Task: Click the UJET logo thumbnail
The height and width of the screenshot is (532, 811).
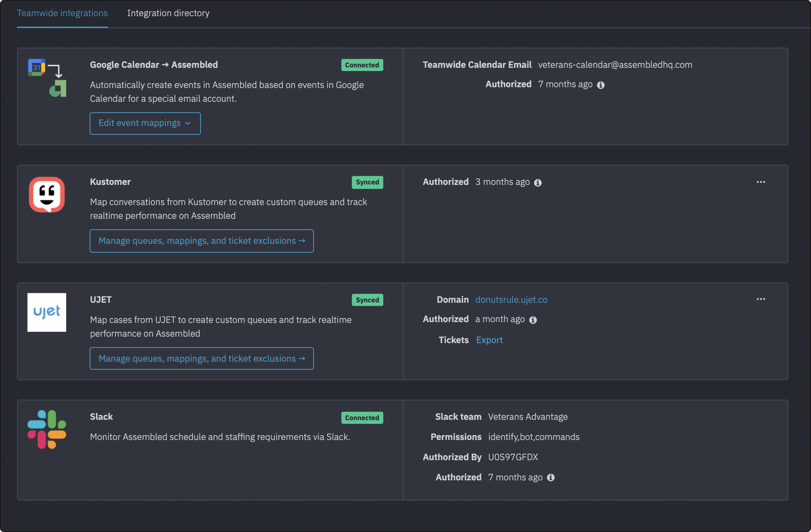Action: pyautogui.click(x=47, y=312)
